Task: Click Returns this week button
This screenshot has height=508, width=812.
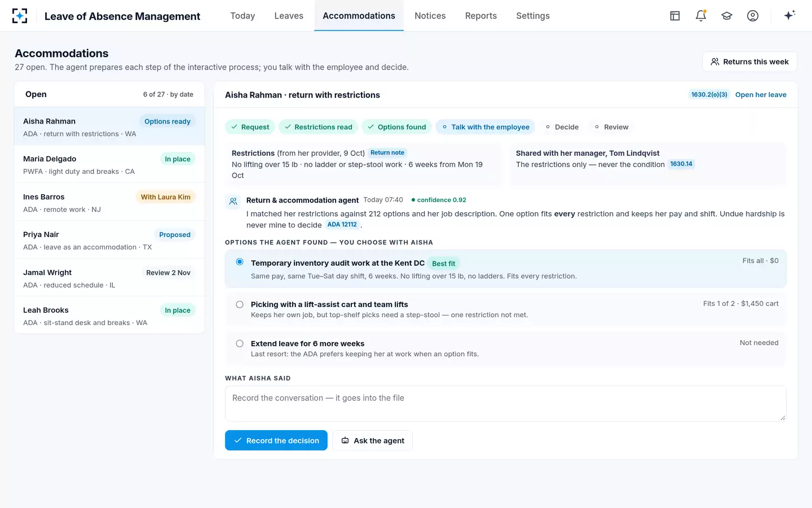Action: (x=749, y=62)
